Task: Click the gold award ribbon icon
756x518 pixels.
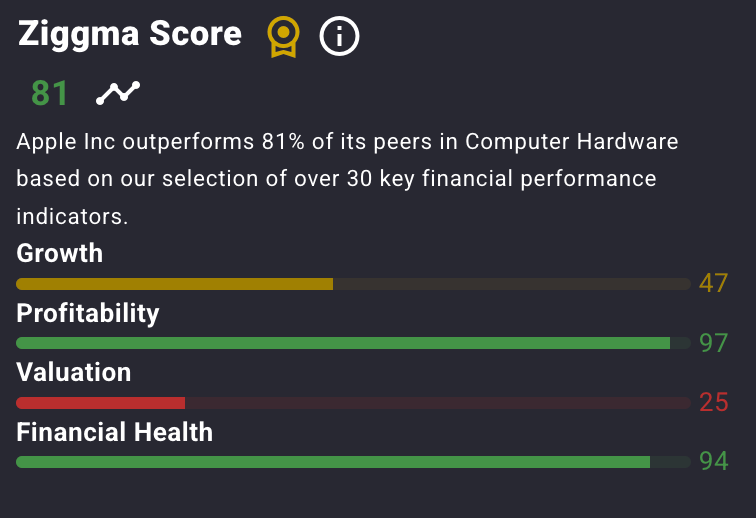Action: (x=284, y=37)
